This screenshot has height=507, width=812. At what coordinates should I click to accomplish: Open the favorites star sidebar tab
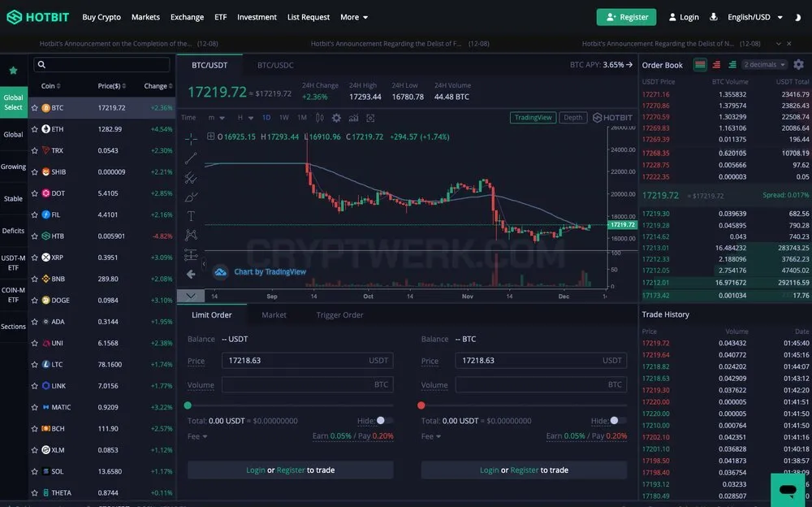[14, 70]
